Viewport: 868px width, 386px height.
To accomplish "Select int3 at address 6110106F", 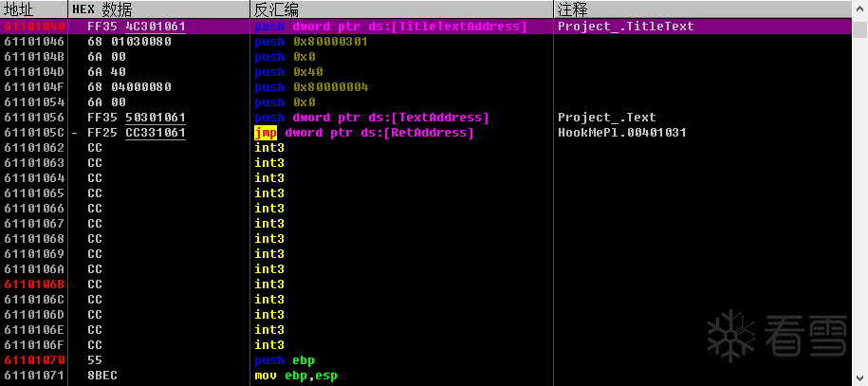I will click(x=269, y=345).
